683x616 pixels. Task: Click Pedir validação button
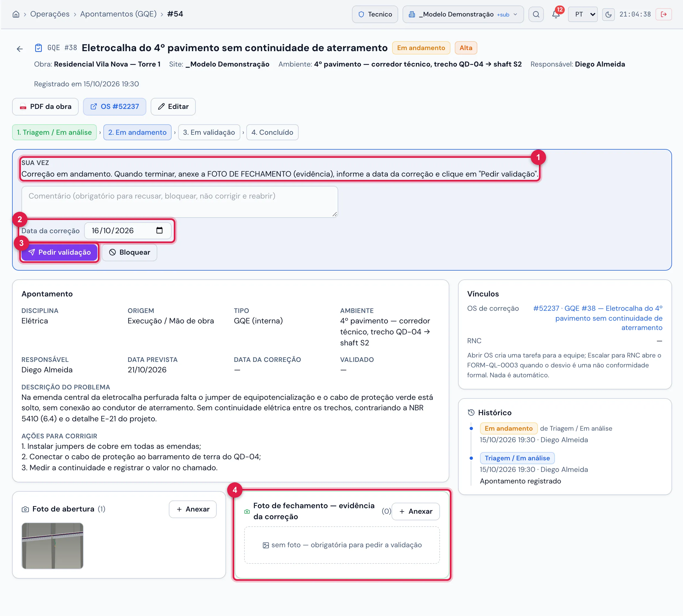[59, 252]
